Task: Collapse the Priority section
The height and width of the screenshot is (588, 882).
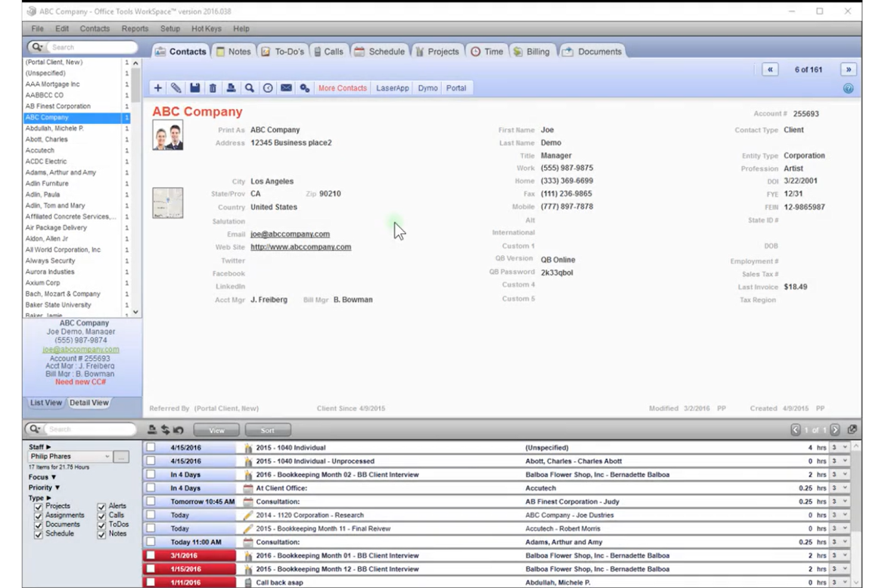Action: click(x=57, y=487)
